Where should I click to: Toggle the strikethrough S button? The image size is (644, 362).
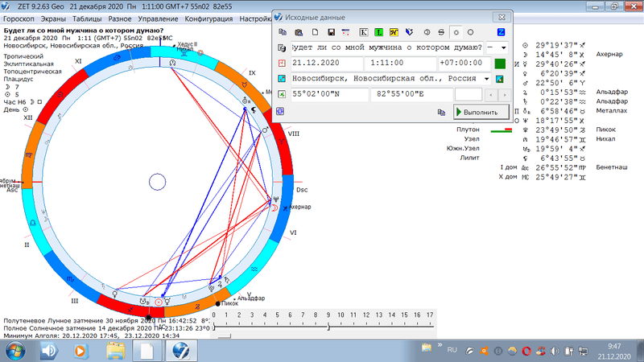(440, 32)
